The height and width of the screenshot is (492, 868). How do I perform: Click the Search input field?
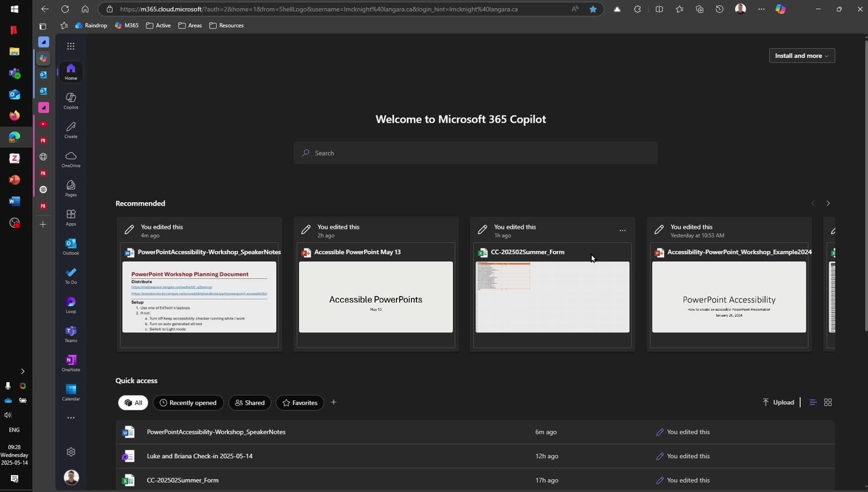[x=475, y=153]
